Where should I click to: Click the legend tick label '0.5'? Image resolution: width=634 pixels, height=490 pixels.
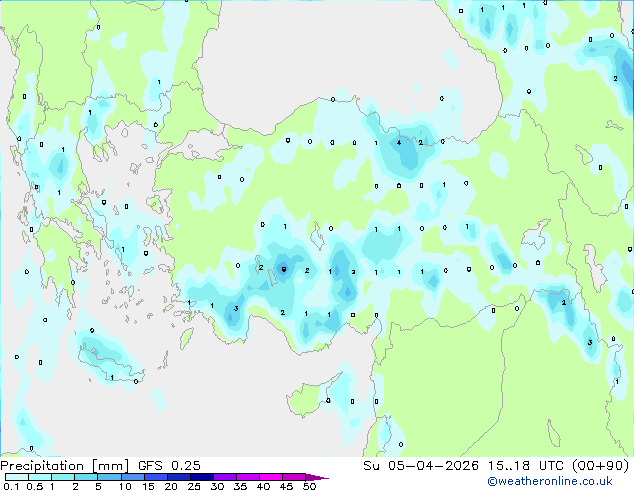pos(35,486)
